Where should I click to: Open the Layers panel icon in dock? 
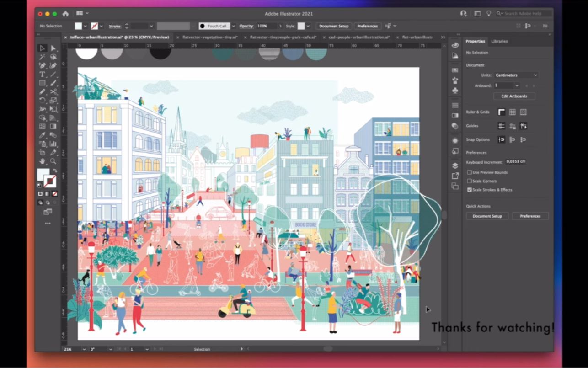tap(455, 166)
